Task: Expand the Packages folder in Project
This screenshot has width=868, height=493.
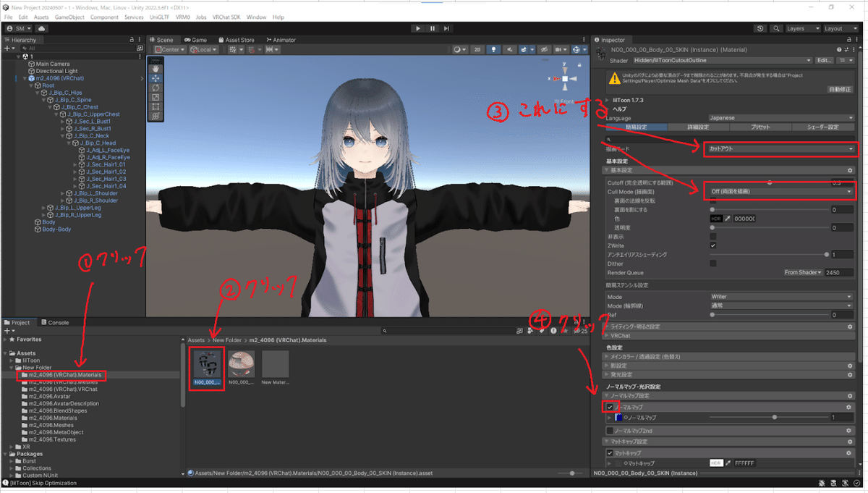Action: coord(6,454)
